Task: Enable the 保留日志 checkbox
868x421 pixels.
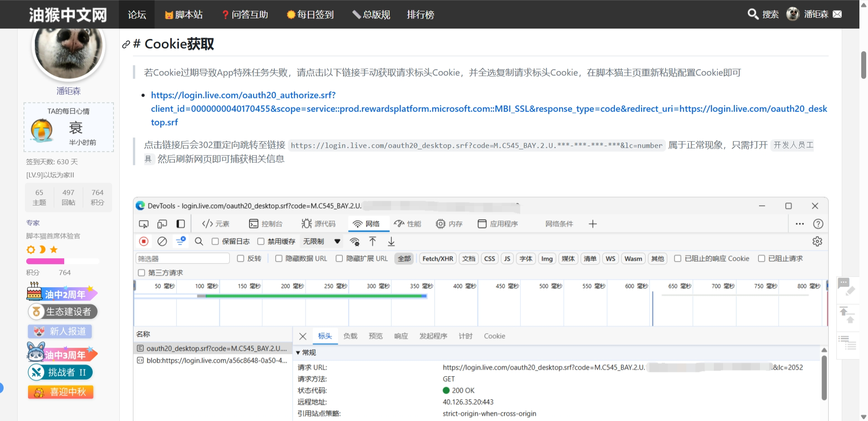Action: tap(215, 241)
